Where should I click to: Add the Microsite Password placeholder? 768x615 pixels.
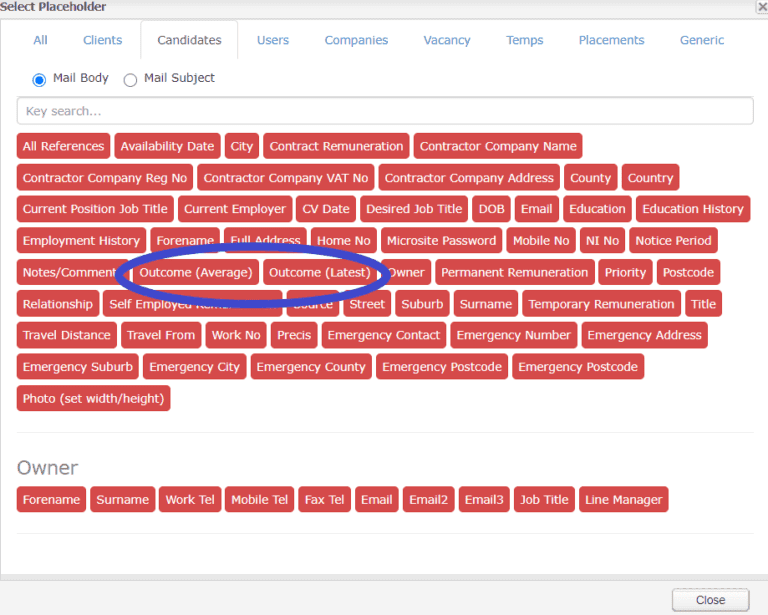pyautogui.click(x=441, y=240)
